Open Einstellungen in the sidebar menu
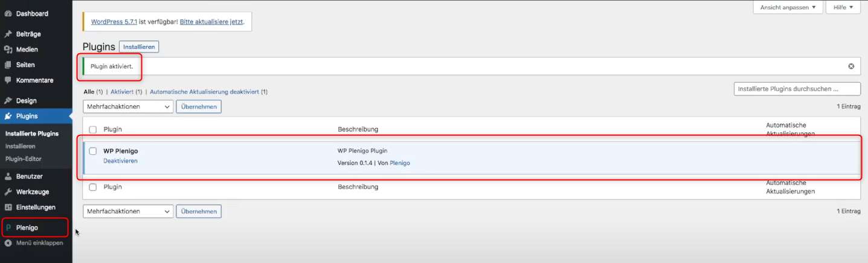This screenshot has width=868, height=263. point(36,207)
